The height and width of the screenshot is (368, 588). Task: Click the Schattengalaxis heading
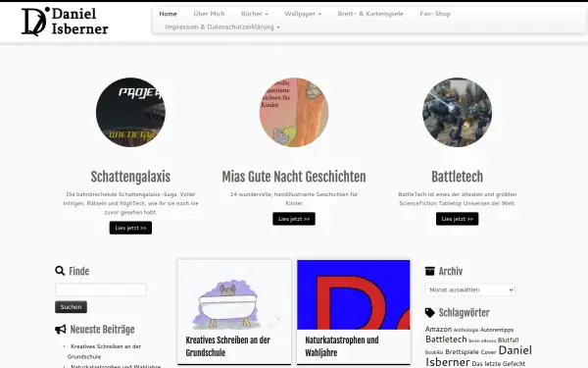point(130,177)
